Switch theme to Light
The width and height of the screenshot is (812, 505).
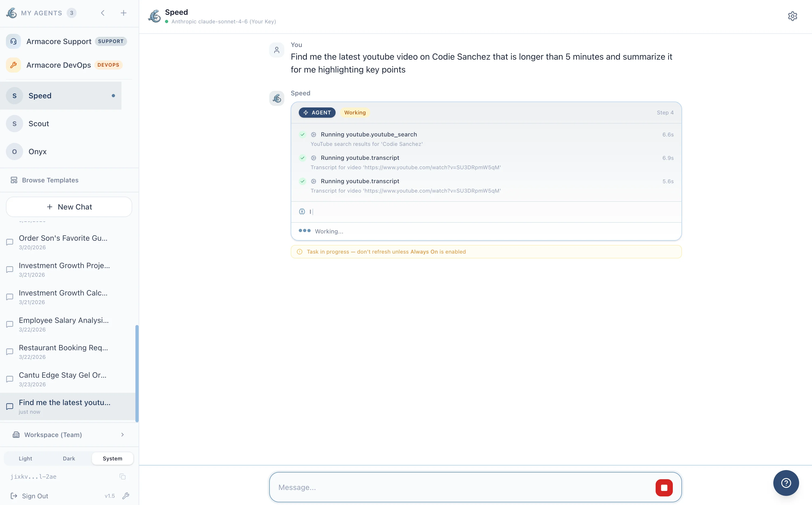25,458
